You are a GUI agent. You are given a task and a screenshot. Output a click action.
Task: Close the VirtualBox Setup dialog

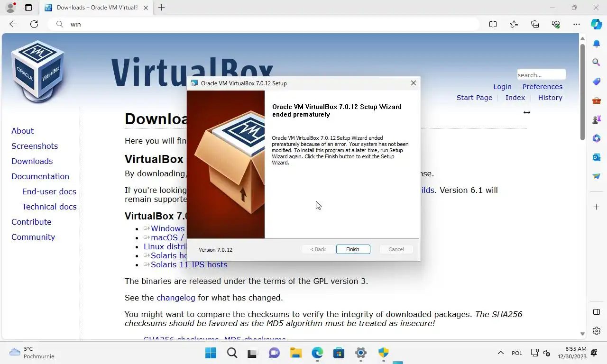click(414, 83)
